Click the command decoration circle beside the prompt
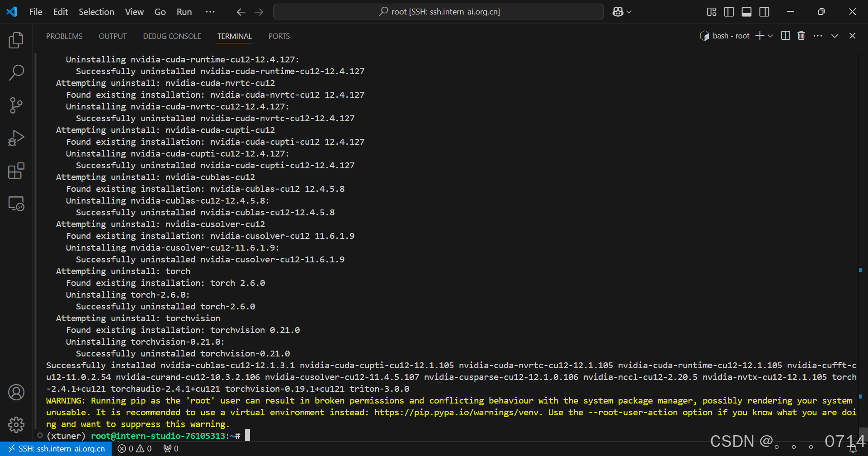Image resolution: width=868 pixels, height=456 pixels. pyautogui.click(x=40, y=436)
